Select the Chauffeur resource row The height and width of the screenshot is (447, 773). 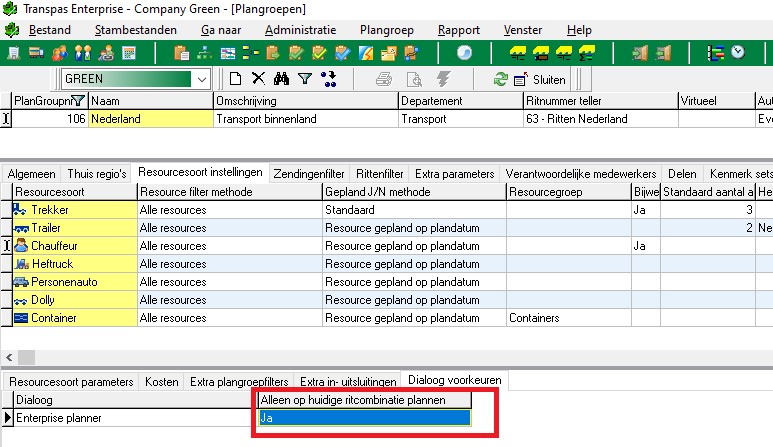pyautogui.click(x=75, y=245)
